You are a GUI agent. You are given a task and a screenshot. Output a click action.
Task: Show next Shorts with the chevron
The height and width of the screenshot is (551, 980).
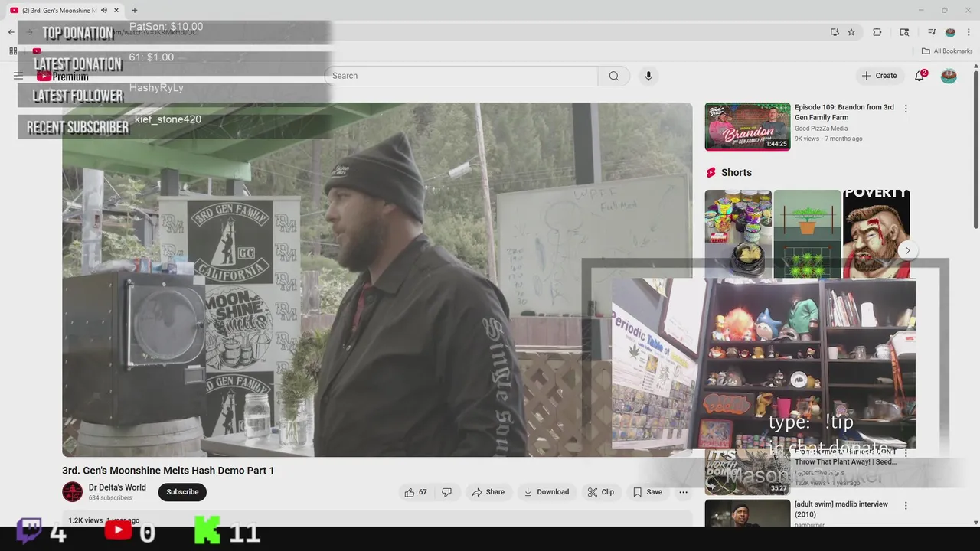point(907,250)
